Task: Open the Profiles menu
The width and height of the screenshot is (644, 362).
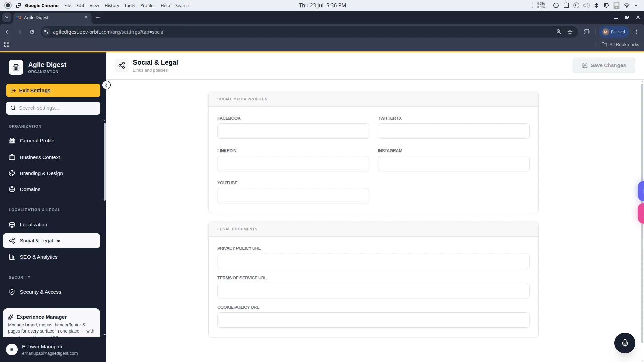Action: coord(148,5)
